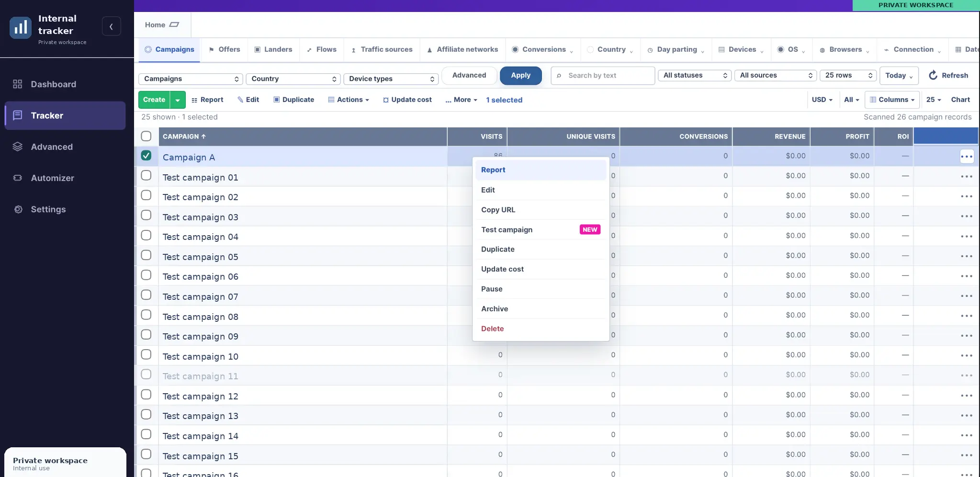Open the All statuses dropdown
Viewport: 980px width, 477px height.
(695, 75)
